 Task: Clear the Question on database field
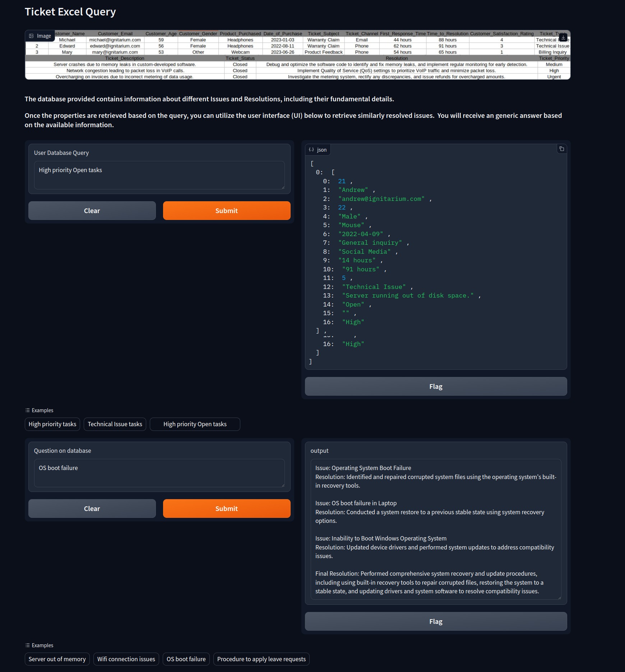coord(92,508)
